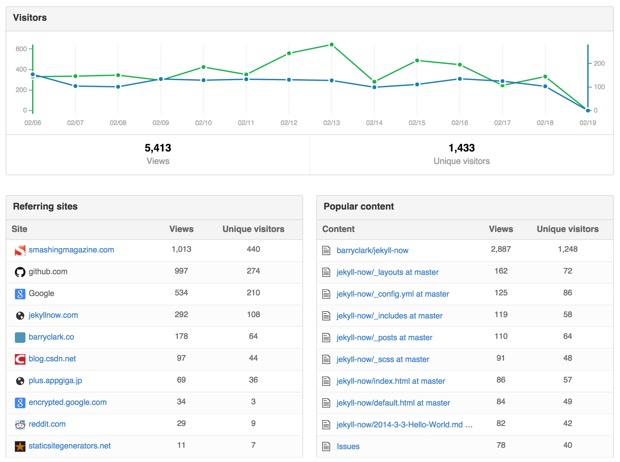Click the 2,887 views value for barryclark/jekyll-now
Screen dimensions: 620x462
501,249
